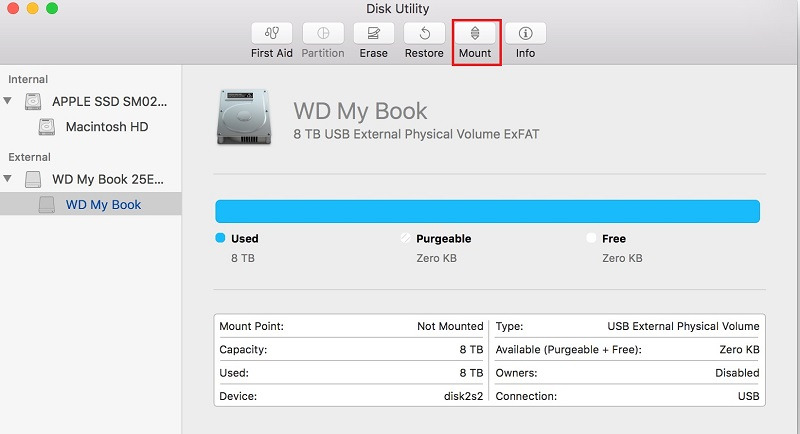Click the blue Used legend dot
Viewport: 800px width, 434px height.
(x=220, y=238)
